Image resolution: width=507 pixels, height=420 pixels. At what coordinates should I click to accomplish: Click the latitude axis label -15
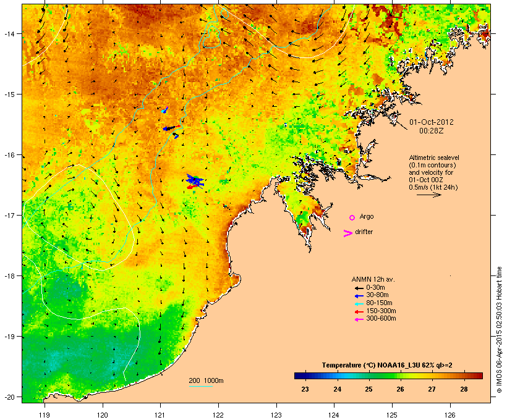tap(9, 94)
